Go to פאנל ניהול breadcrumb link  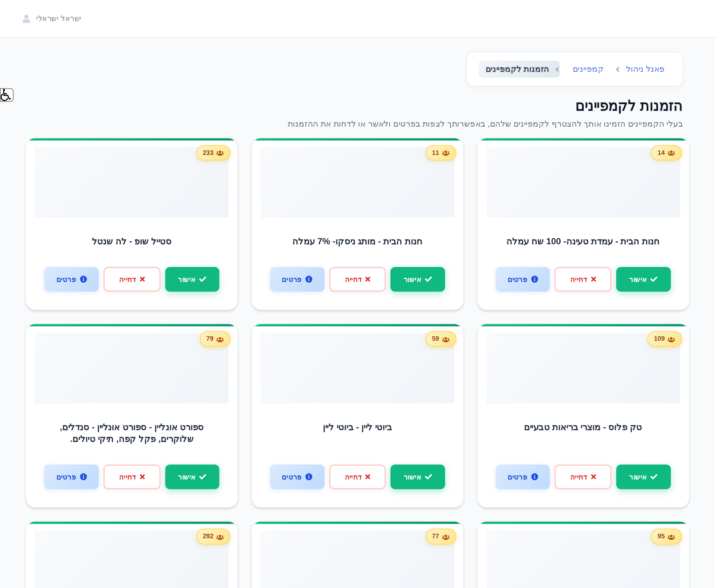pyautogui.click(x=645, y=69)
